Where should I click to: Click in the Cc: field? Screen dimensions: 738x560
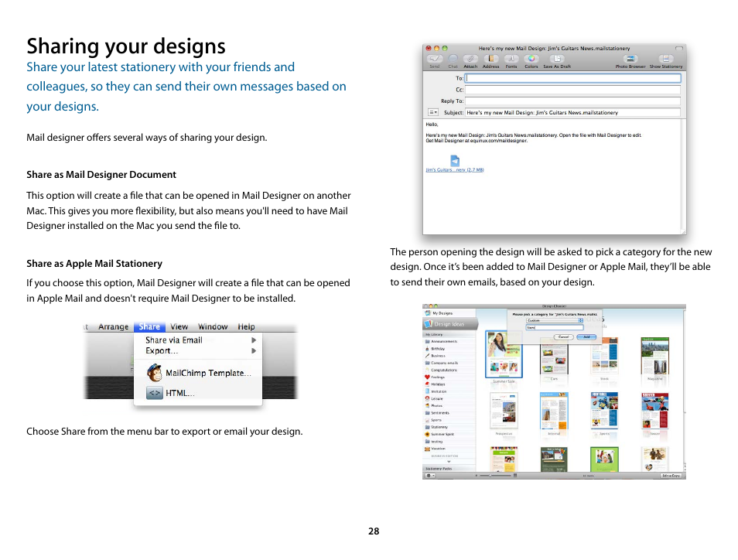tap(572, 90)
